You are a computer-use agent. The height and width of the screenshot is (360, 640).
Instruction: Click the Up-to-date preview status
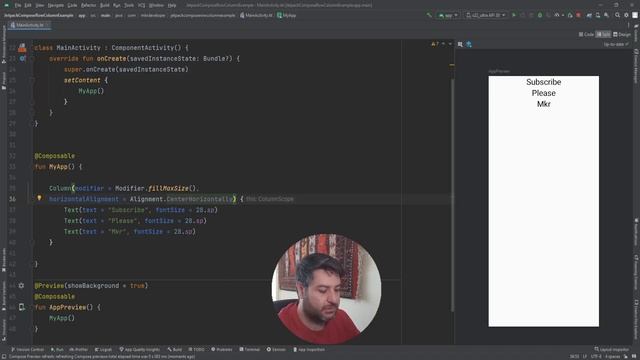pos(616,44)
